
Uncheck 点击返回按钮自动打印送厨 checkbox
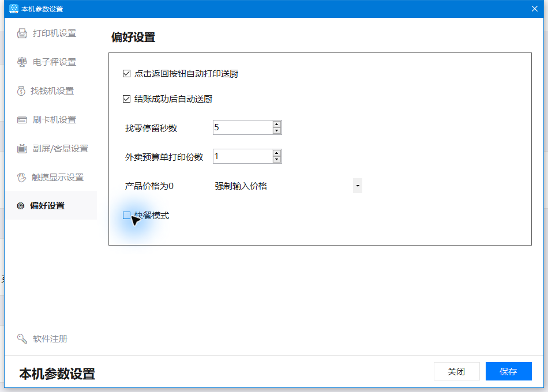(x=126, y=74)
